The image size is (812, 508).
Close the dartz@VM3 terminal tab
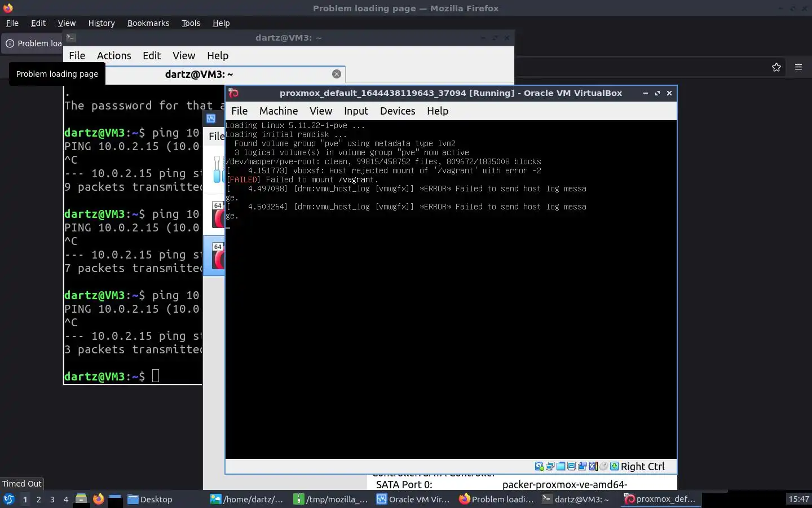337,74
